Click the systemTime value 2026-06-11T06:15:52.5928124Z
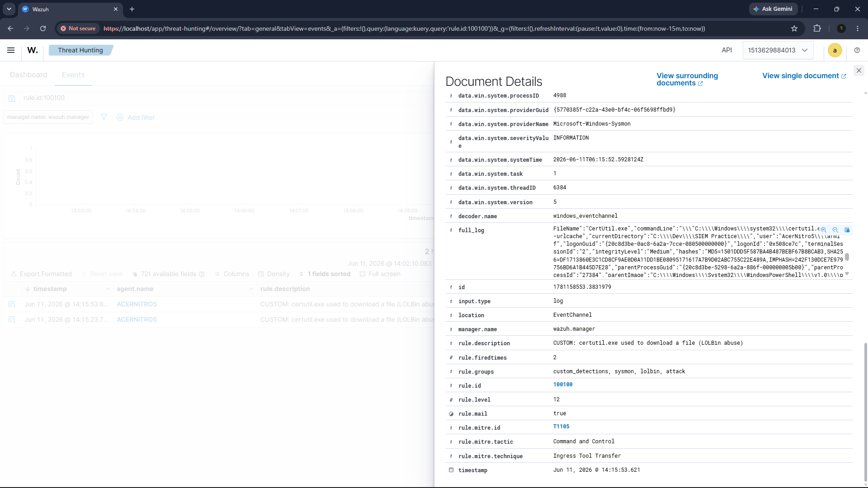 point(598,160)
